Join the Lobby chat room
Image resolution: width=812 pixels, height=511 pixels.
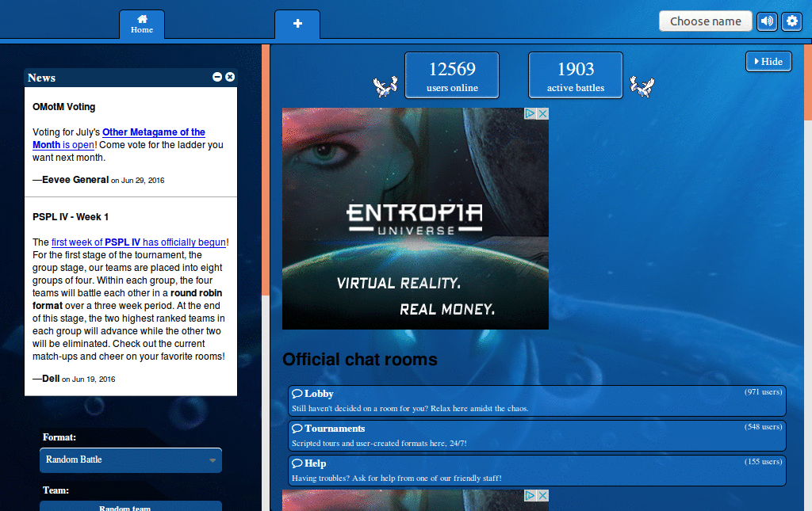point(537,401)
